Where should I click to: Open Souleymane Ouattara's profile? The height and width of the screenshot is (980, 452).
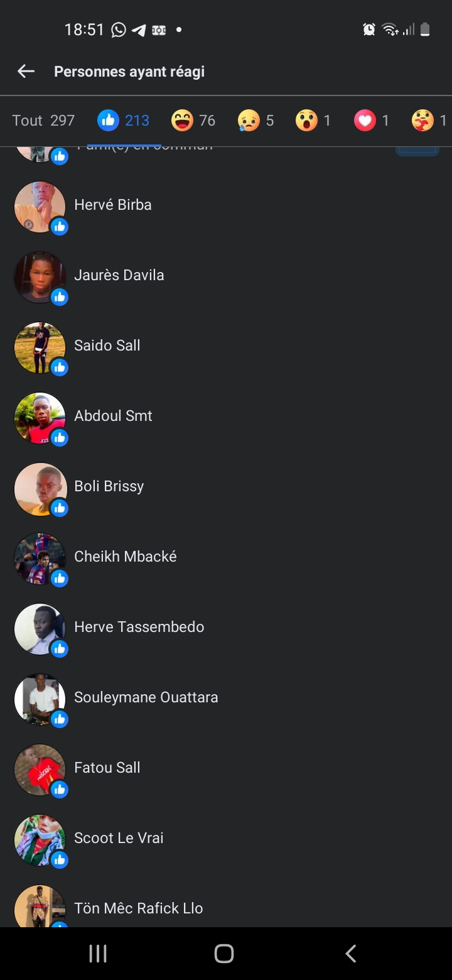click(x=146, y=697)
